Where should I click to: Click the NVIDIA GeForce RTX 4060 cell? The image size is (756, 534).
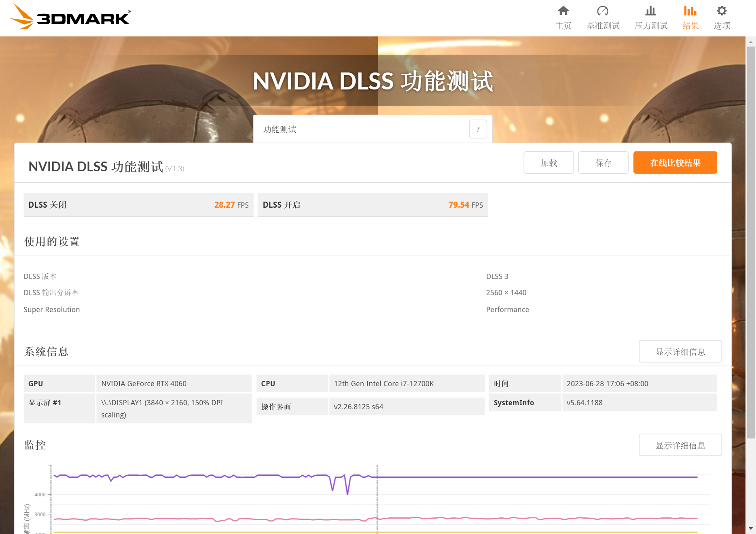(174, 383)
